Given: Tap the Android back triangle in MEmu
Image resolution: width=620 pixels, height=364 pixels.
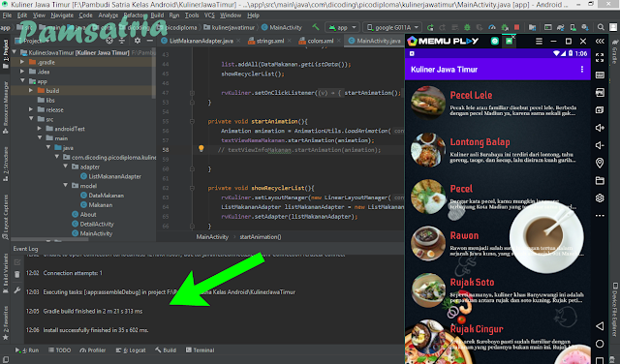Looking at the screenshot, I should (600, 325).
